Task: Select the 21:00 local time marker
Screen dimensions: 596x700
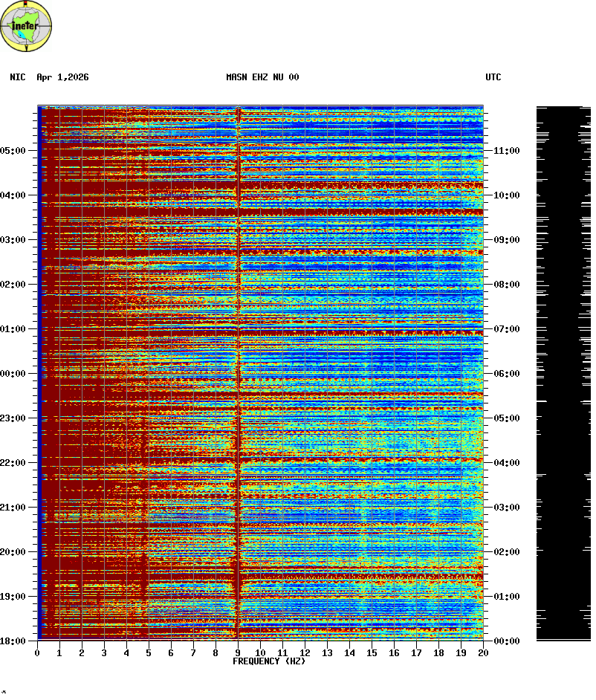Action: pyautogui.click(x=14, y=507)
